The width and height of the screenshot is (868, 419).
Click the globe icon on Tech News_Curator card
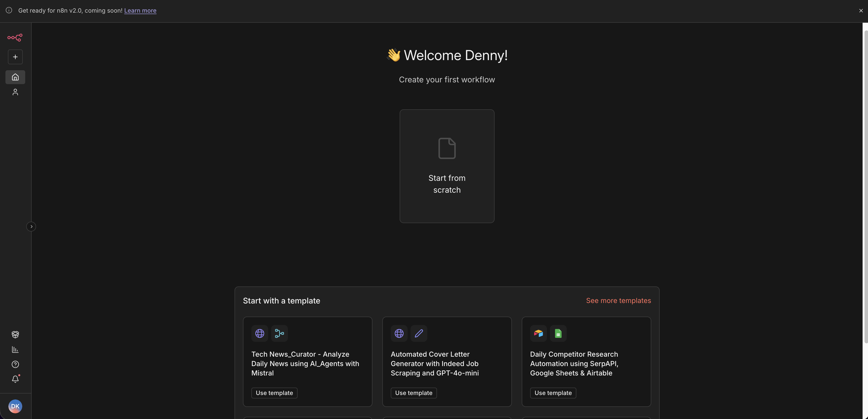click(260, 333)
